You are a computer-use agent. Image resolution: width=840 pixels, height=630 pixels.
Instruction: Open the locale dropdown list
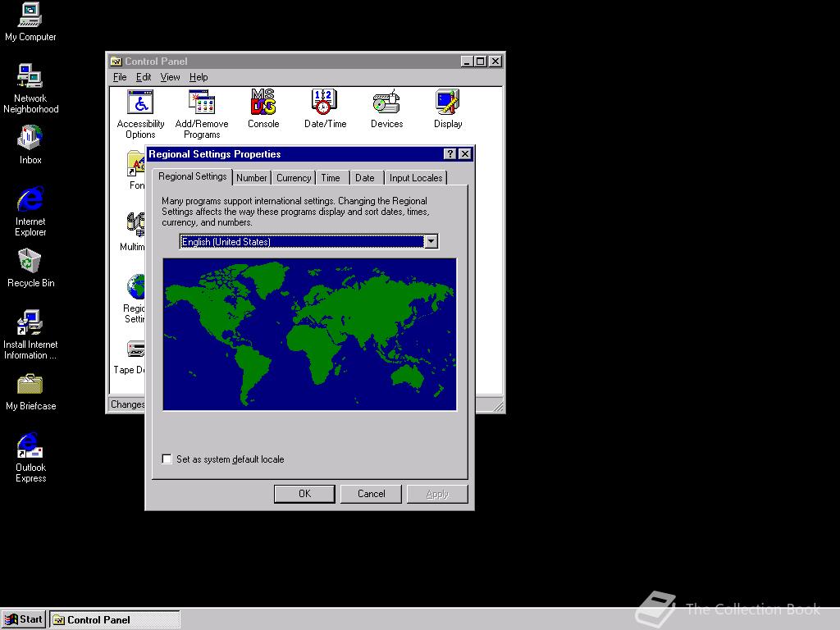[431, 241]
